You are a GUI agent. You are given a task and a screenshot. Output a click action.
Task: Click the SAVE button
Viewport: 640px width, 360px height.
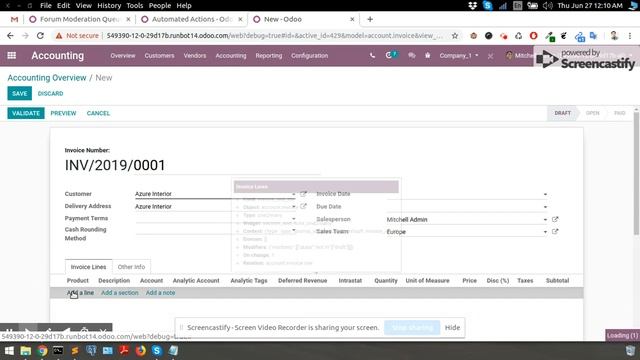click(x=19, y=93)
